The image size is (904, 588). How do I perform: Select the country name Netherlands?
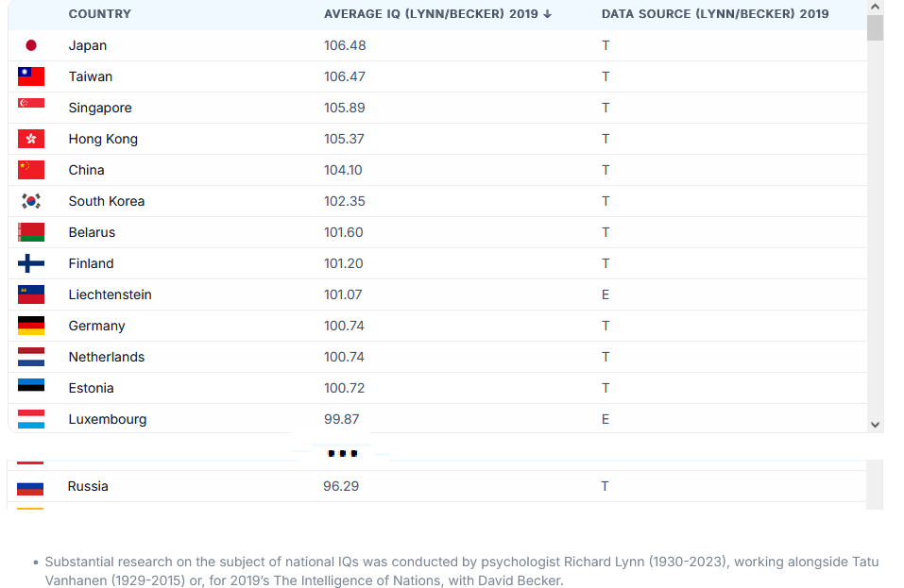click(107, 357)
